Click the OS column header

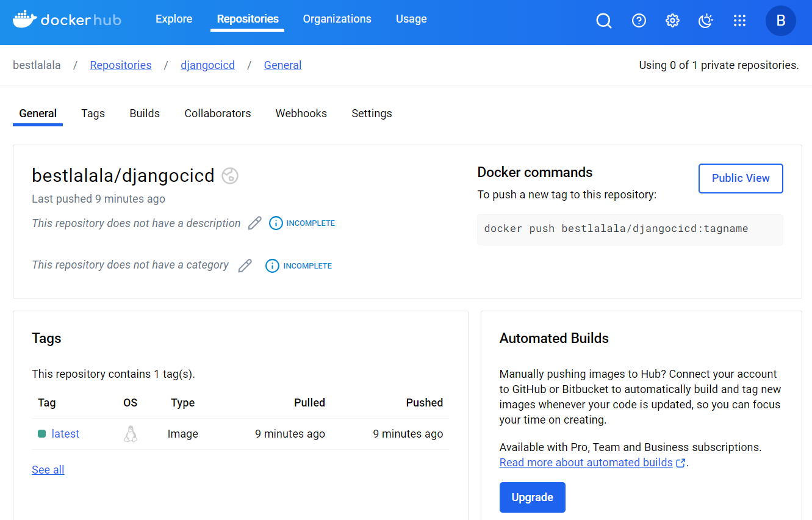[x=131, y=403]
